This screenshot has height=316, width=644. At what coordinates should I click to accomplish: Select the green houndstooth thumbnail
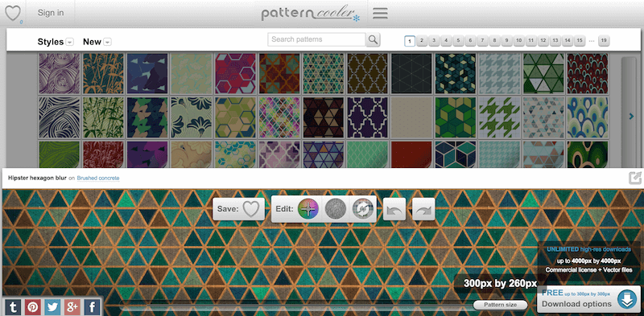[x=499, y=117]
